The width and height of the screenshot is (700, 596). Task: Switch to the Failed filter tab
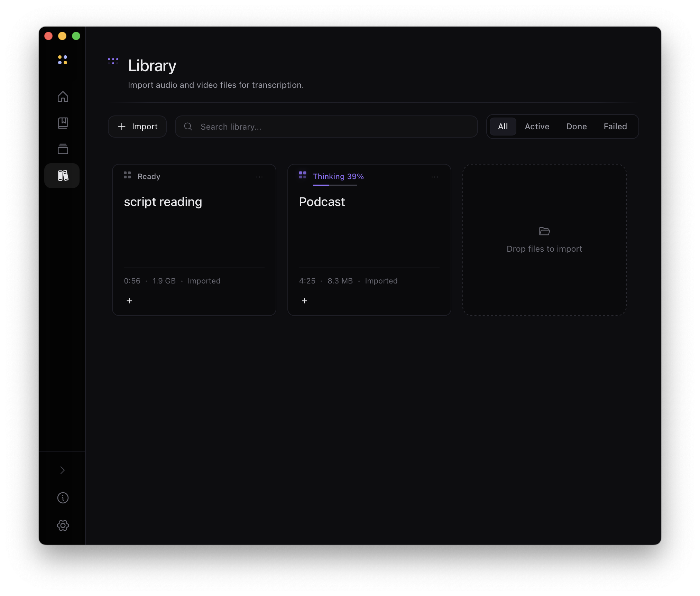pyautogui.click(x=615, y=127)
